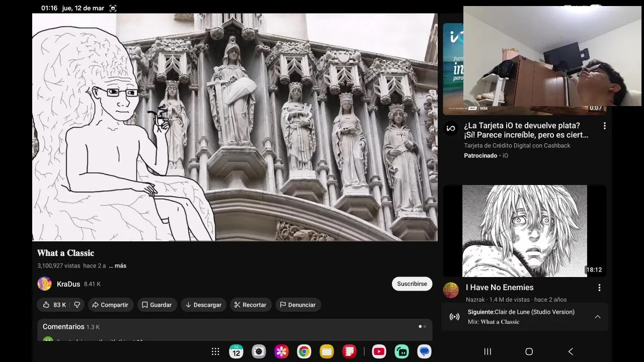Click the Patrocinado · iO label

pyautogui.click(x=486, y=155)
